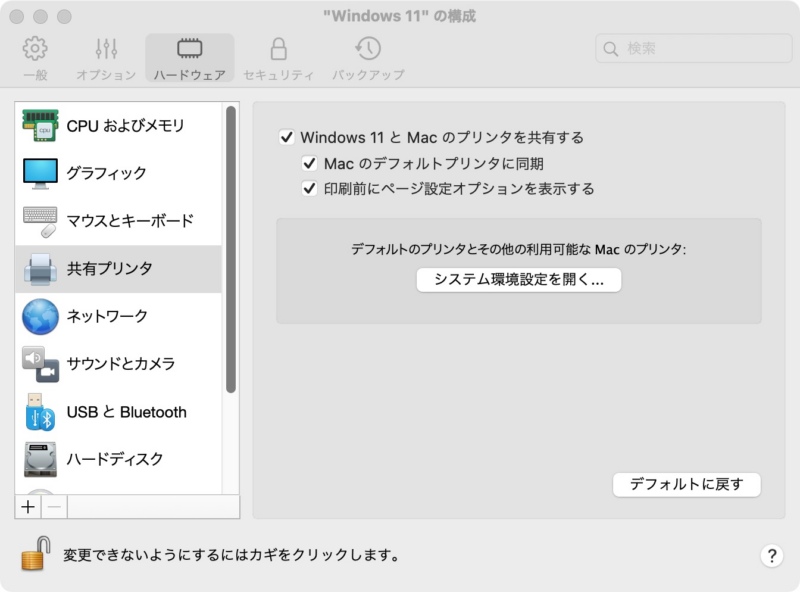Uncheck Mac のデフォルトプリンタに同期

pos(310,163)
